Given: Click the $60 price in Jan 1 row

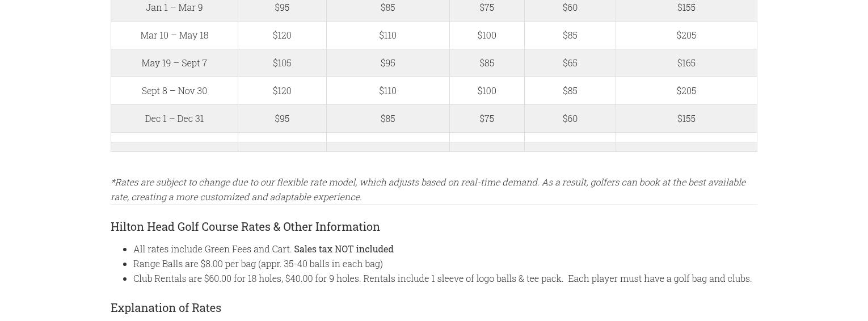Looking at the screenshot, I should pos(570,7).
